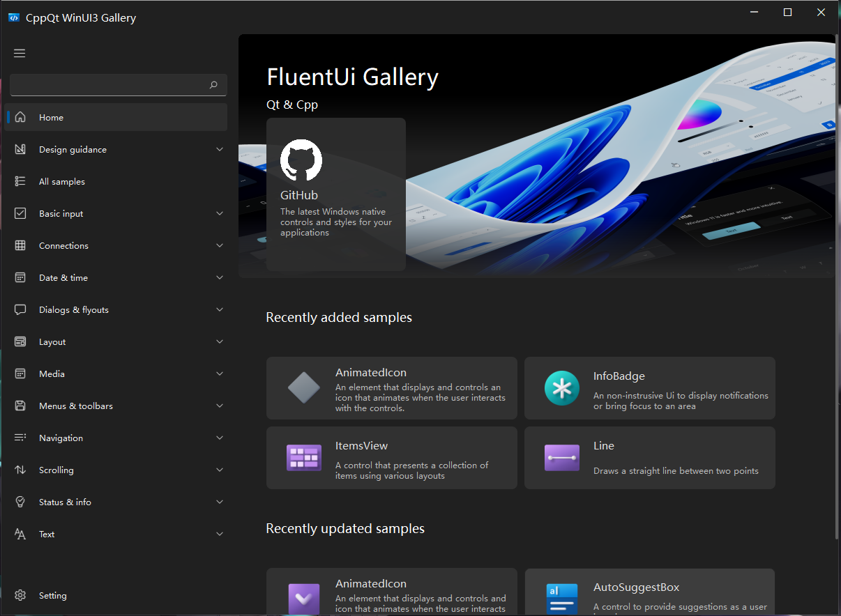Open the ItemsView sample title
Viewport: 841px width, 616px height.
(361, 446)
